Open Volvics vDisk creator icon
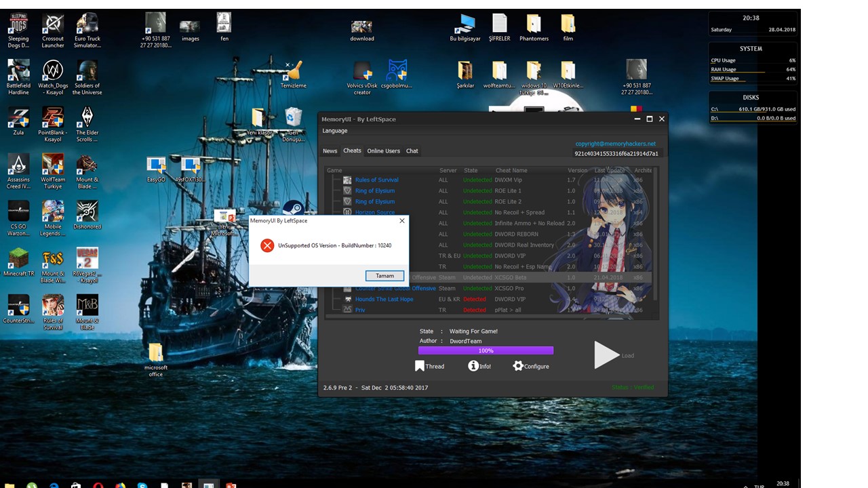This screenshot has height=488, width=868. tap(362, 77)
